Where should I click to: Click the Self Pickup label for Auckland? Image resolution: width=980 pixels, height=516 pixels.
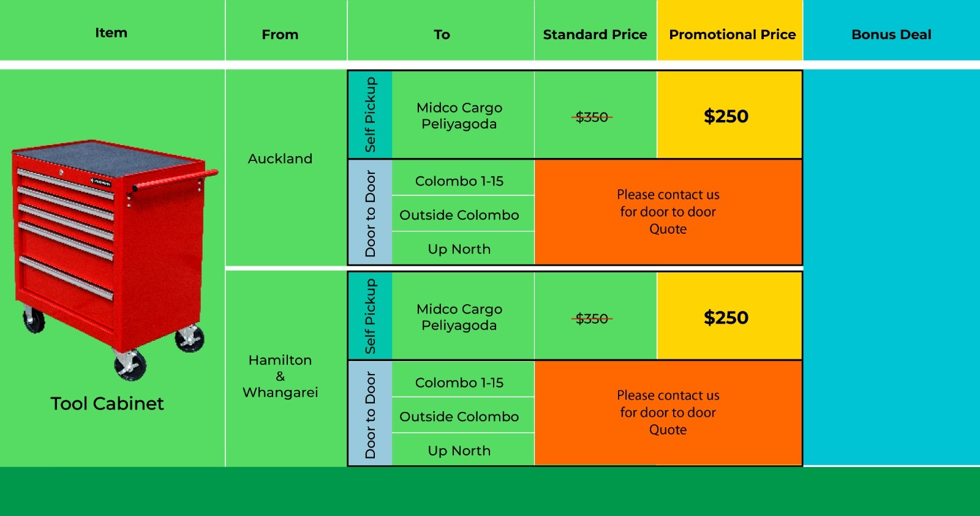click(370, 114)
